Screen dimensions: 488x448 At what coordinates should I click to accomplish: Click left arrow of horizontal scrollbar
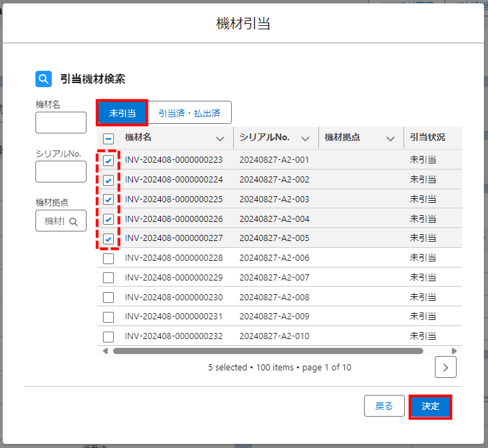tap(105, 351)
